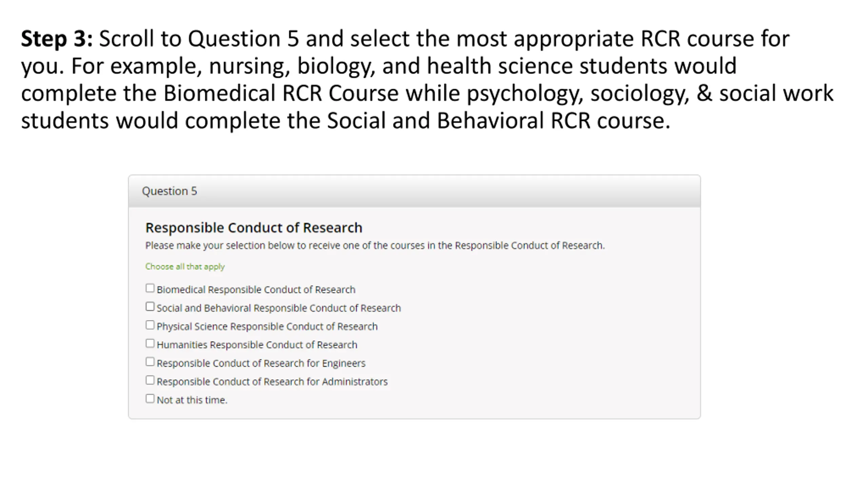Click the 'Question 5' panel header
This screenshot has height=488, width=868.
[x=414, y=191]
